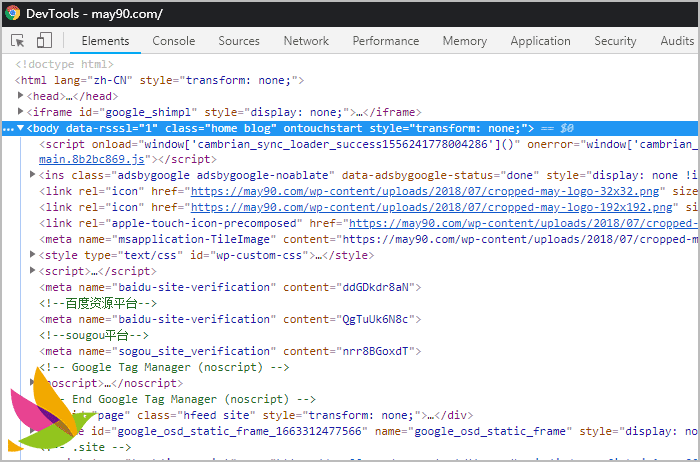Toggle the device toolbar icon
Screen dimensions: 700x462
[x=44, y=41]
